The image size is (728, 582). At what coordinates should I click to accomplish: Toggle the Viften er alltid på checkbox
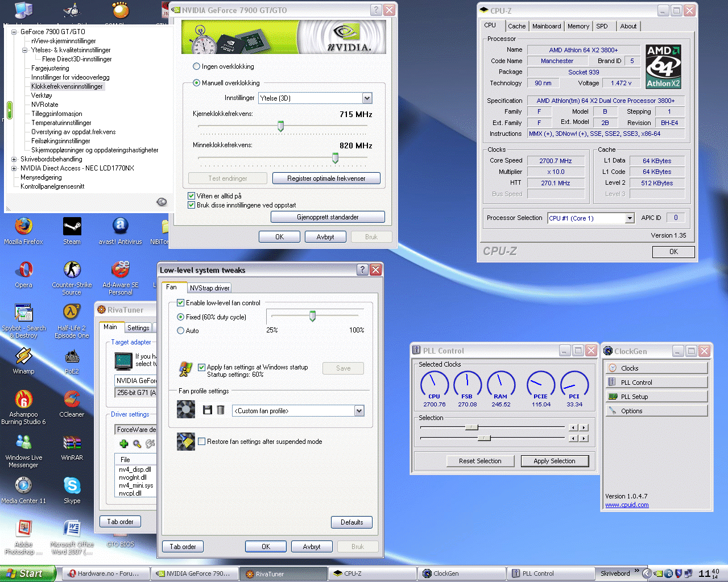tap(191, 196)
